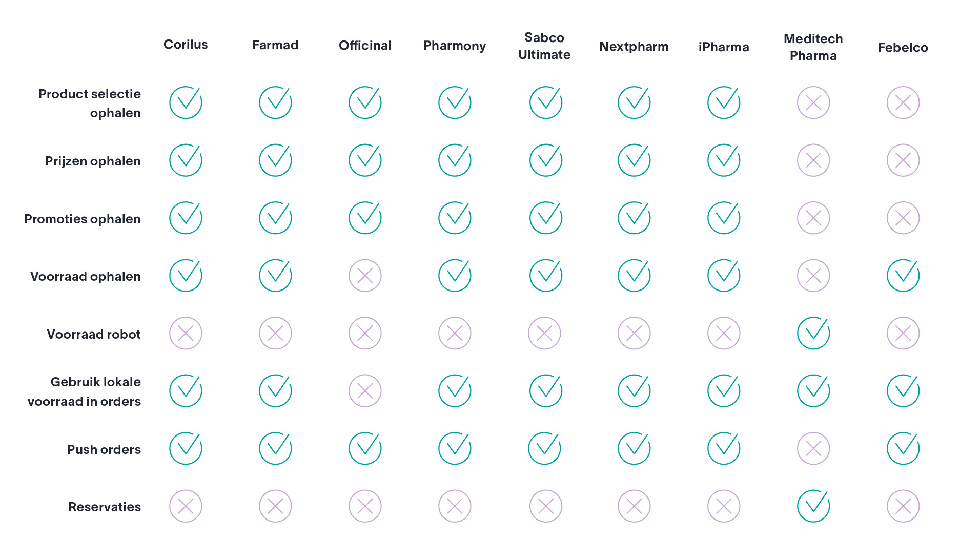Click iPharma checkmark for Voorraad ophalen

[724, 275]
